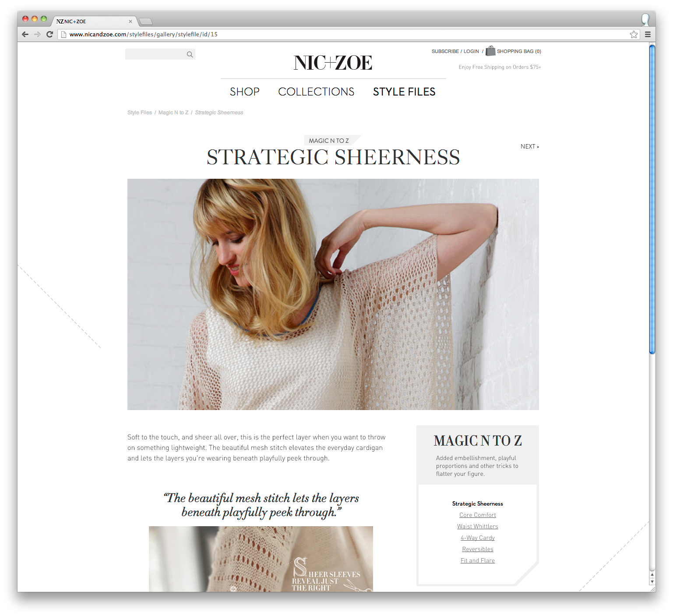The image size is (673, 616).
Task: Open the shopping bag icon
Action: 490,51
